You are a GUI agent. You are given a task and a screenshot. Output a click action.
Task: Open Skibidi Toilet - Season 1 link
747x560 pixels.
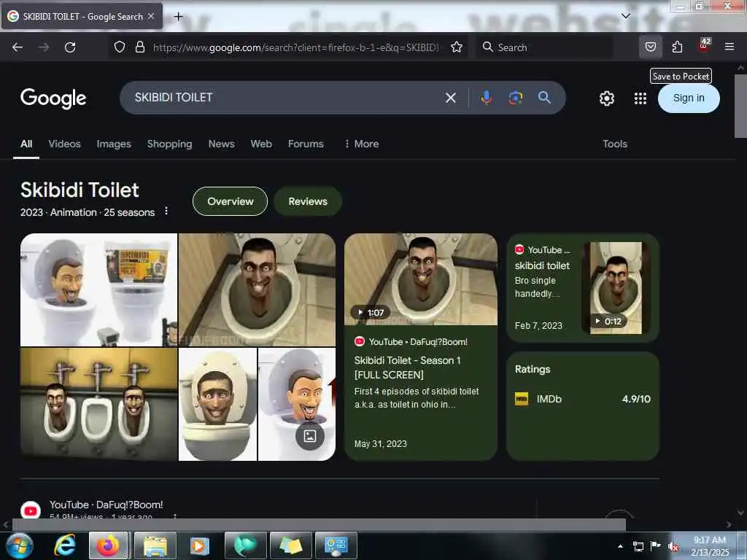pyautogui.click(x=407, y=367)
